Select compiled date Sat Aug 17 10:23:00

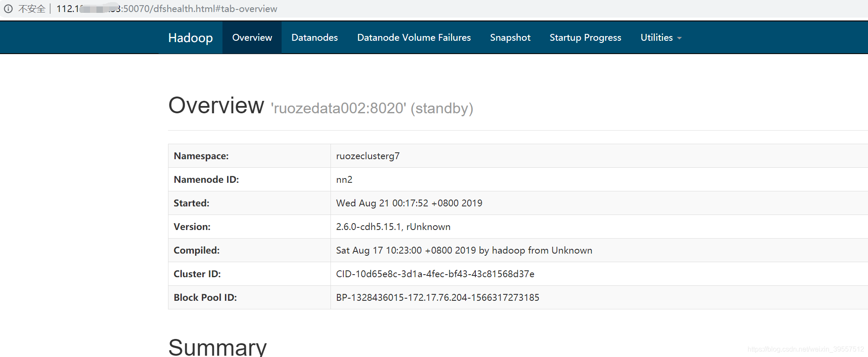[x=464, y=250]
